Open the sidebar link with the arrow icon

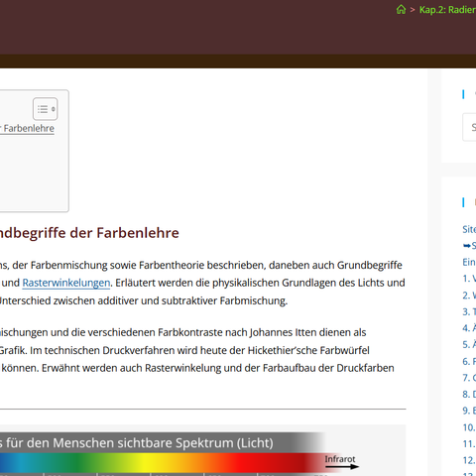point(469,246)
